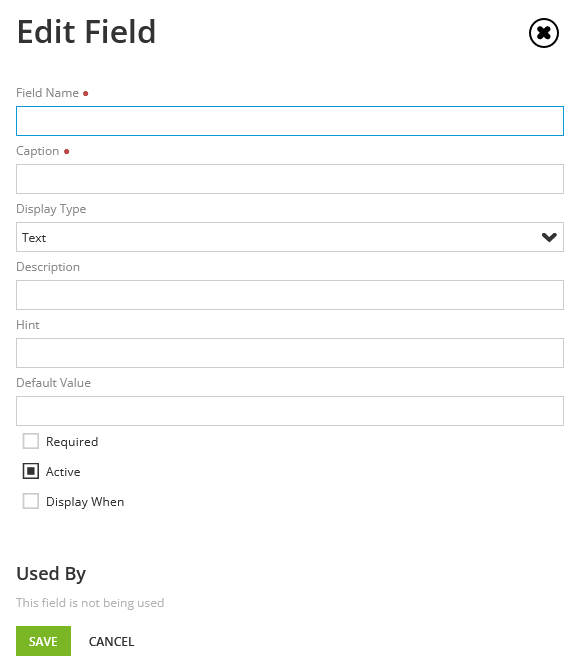Viewport: 569px width, 671px height.
Task: Enable the Required checkbox
Action: pyautogui.click(x=31, y=441)
